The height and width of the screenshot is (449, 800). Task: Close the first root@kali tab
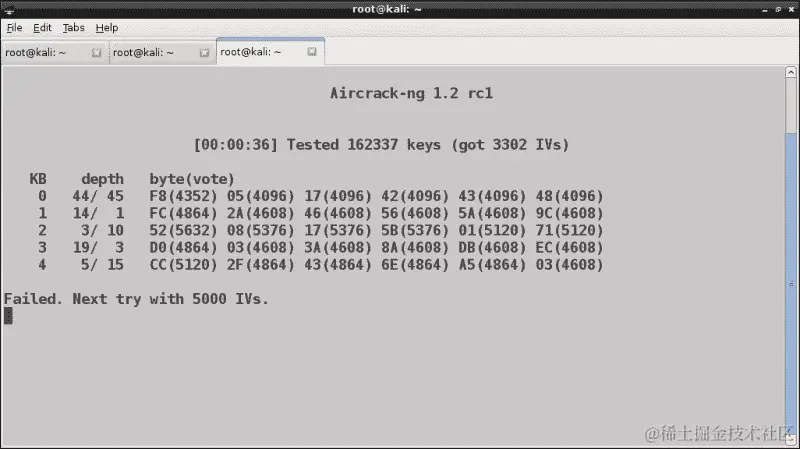tap(96, 53)
